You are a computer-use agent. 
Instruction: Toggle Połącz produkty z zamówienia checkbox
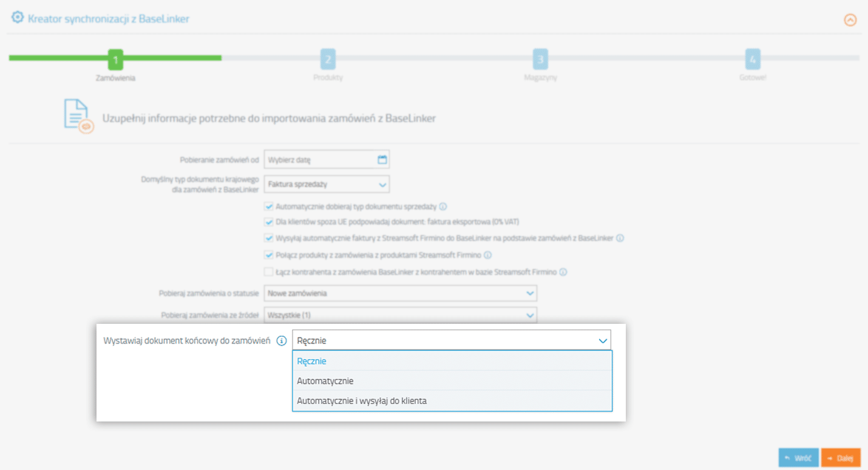(269, 255)
